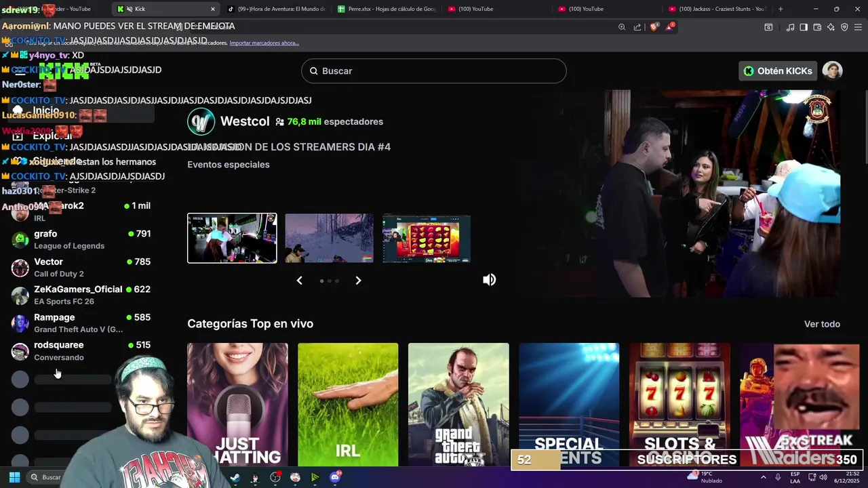Switch to the Hora de Aventura tab
Image resolution: width=868 pixels, height=488 pixels.
(276, 9)
